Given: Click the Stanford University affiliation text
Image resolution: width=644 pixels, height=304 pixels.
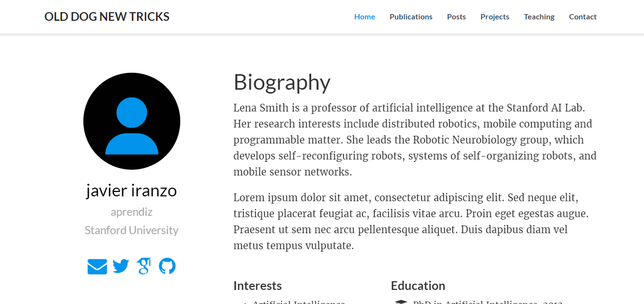Looking at the screenshot, I should 132,230.
